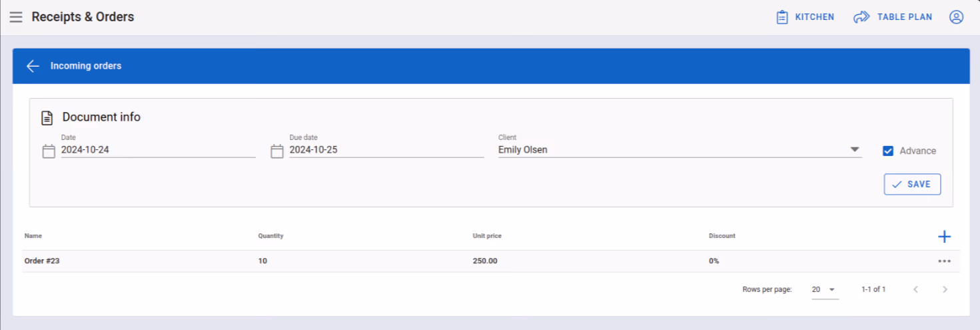Click the Kitchen clipboard icon

point(782,17)
